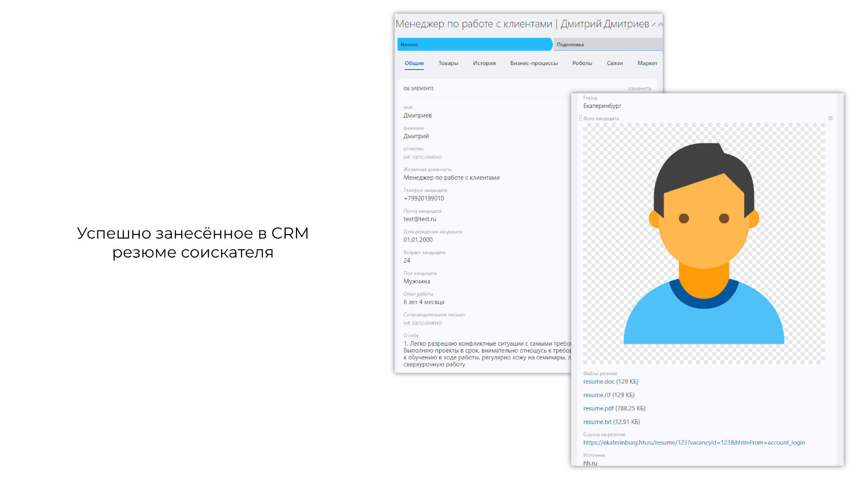Open the resume.rtf file link
The height and width of the screenshot is (488, 868).
[597, 395]
